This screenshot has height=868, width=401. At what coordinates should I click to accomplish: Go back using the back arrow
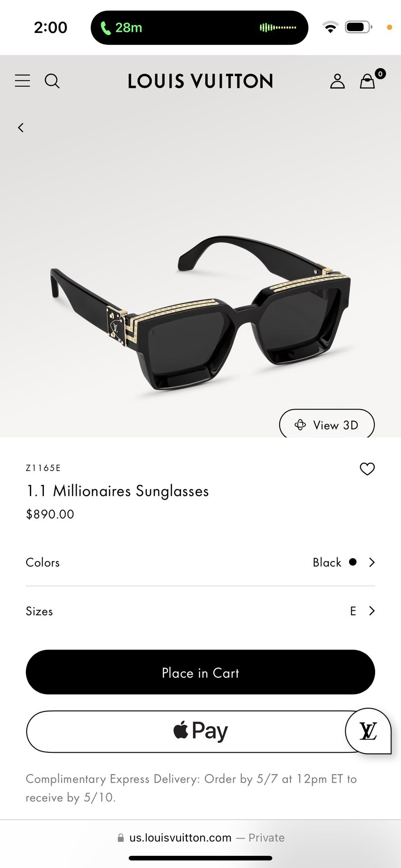coord(21,127)
